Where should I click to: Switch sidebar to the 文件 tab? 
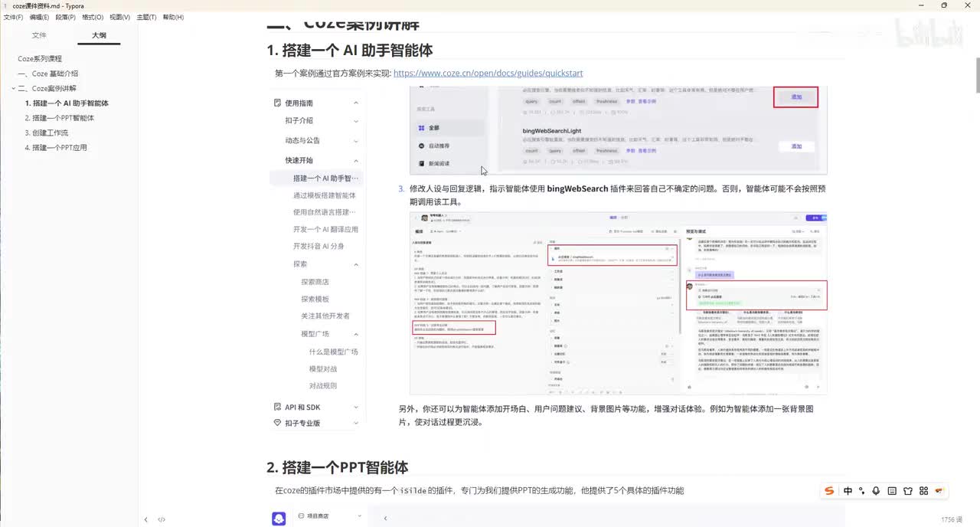pos(39,35)
